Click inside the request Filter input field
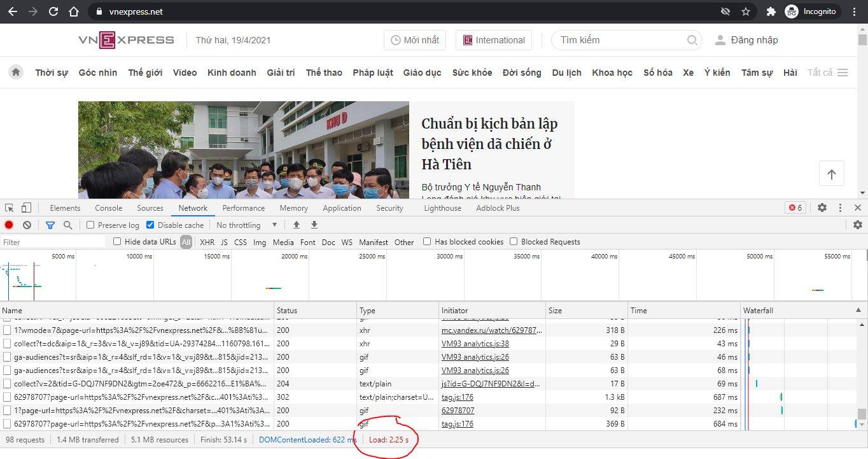The image size is (868, 459). click(x=51, y=242)
